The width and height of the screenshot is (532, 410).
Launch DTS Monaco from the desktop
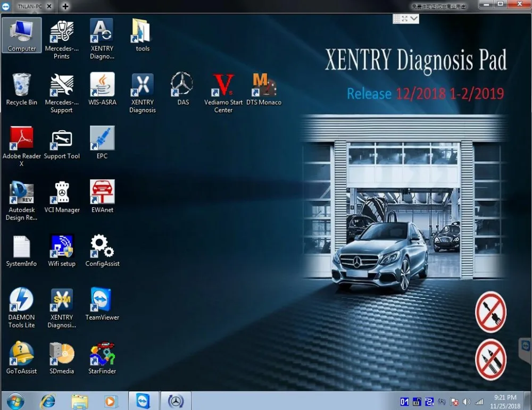tap(263, 85)
